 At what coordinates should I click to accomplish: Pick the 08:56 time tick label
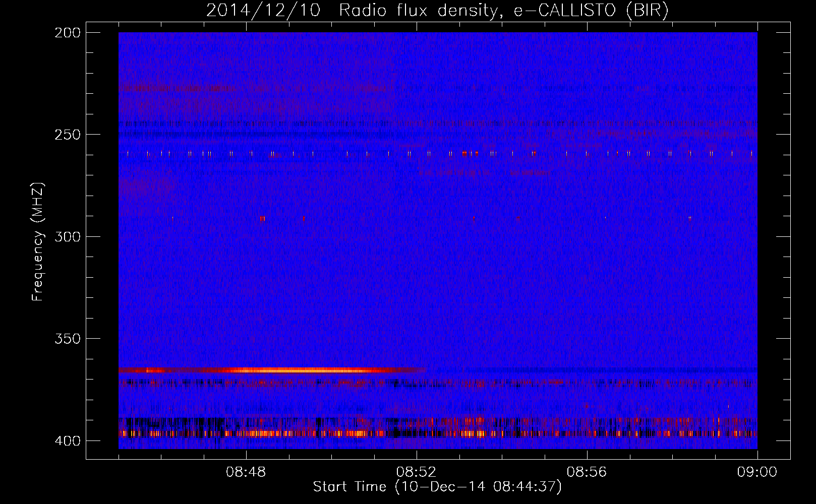tap(587, 472)
